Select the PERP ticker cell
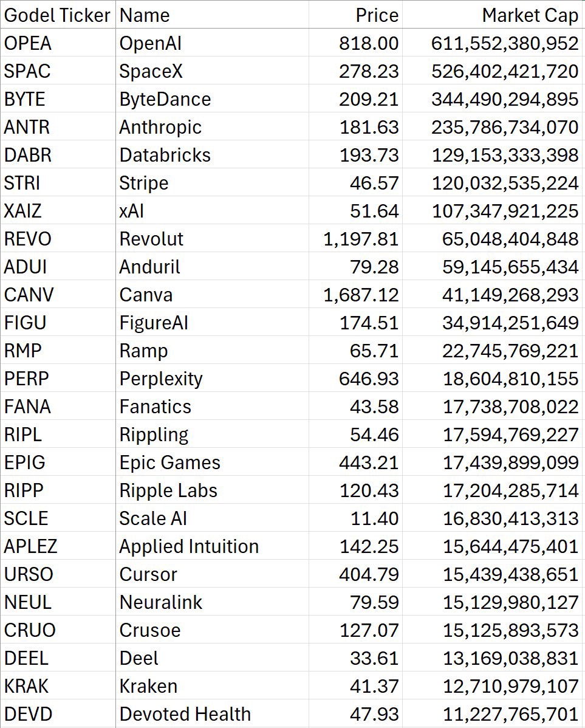The height and width of the screenshot is (728, 585). [27, 379]
